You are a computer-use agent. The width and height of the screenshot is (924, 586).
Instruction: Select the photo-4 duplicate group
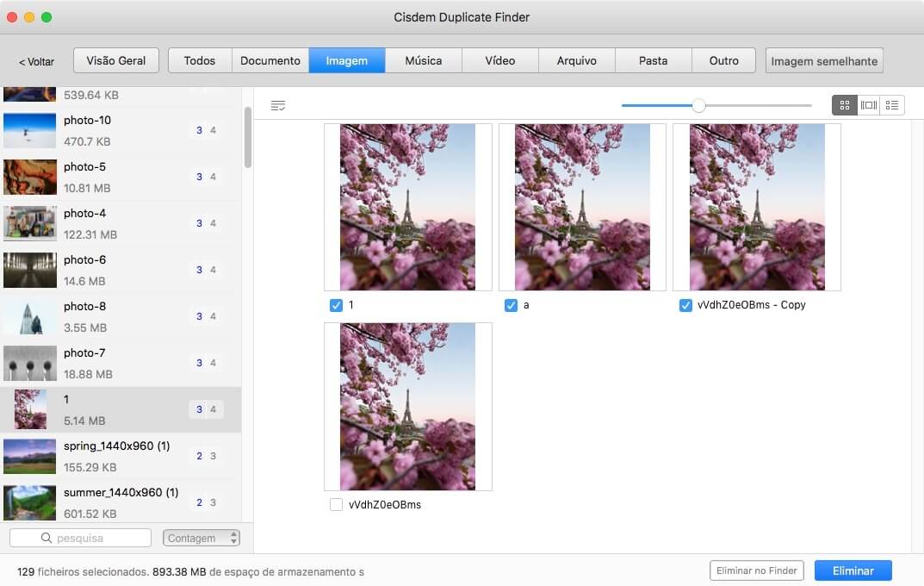point(121,223)
